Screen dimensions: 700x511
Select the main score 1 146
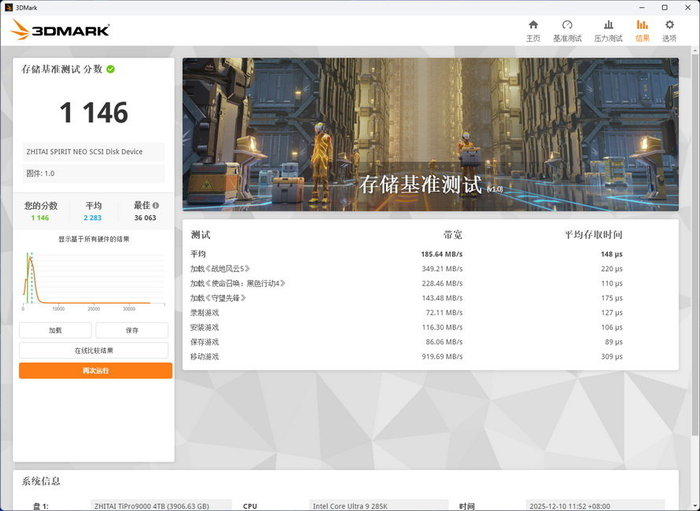click(94, 112)
